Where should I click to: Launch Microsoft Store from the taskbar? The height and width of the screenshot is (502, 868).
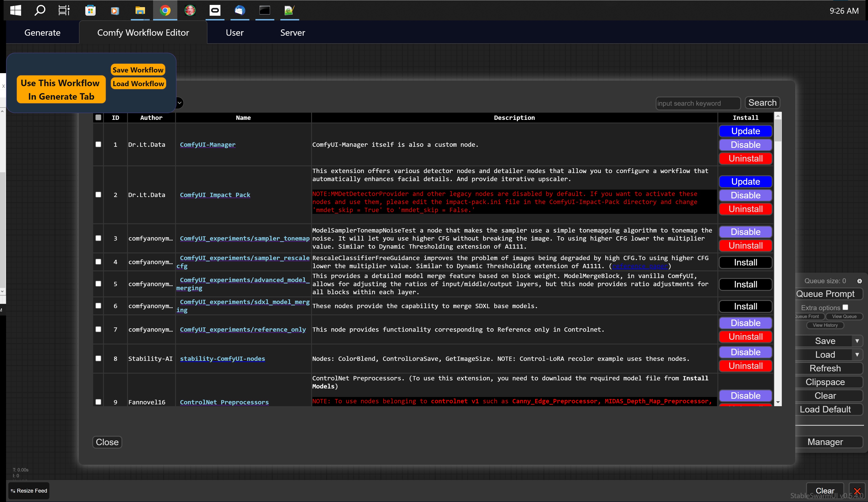[90, 10]
